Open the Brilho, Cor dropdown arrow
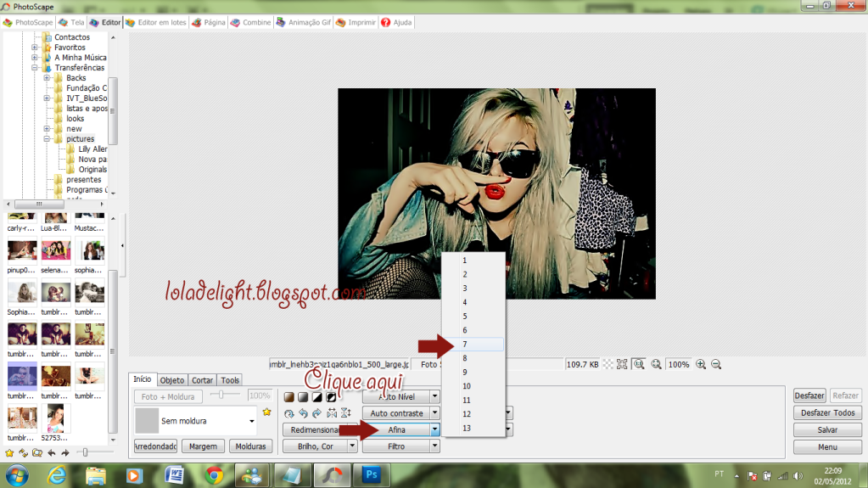868x488 pixels. (352, 446)
